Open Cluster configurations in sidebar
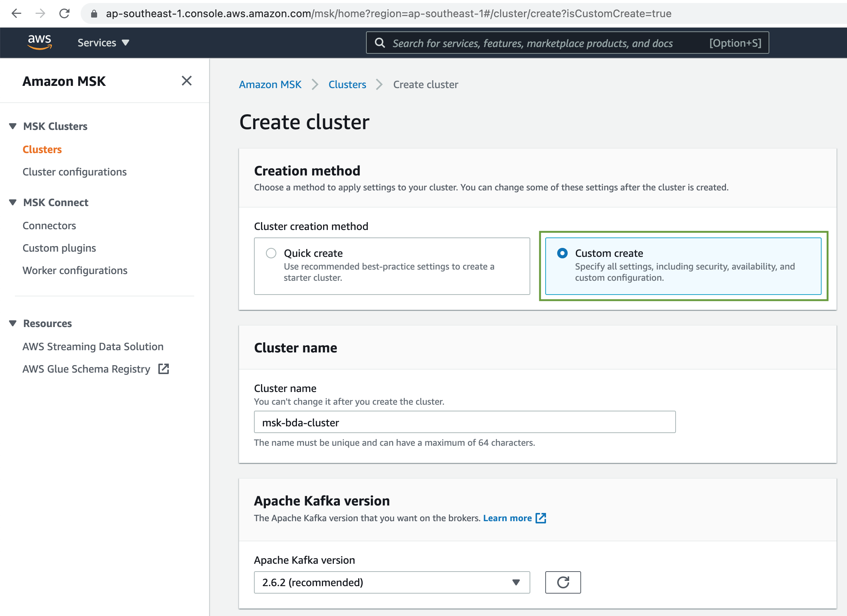Screen dimensions: 847x616 click(75, 172)
